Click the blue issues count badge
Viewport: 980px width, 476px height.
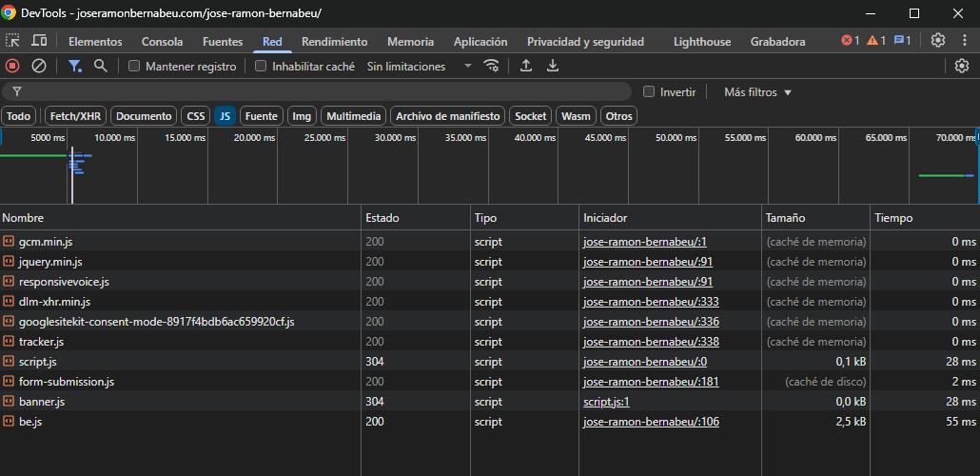tap(903, 41)
